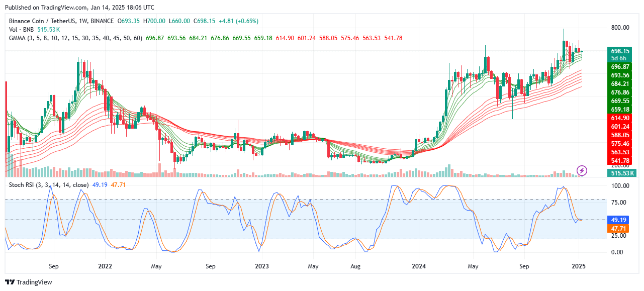Click the green 696.87 price-axis label
This screenshot has height=291, width=644.
pyautogui.click(x=620, y=66)
